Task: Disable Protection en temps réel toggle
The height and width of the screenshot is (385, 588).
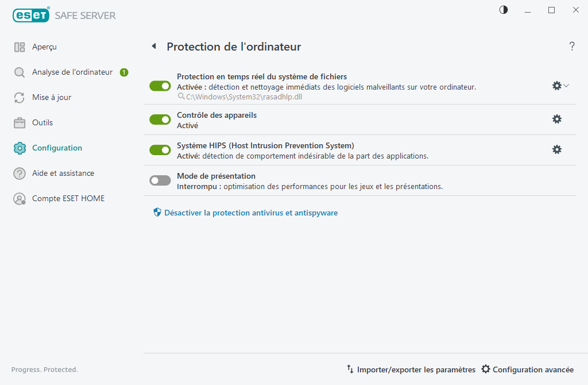Action: coord(160,85)
